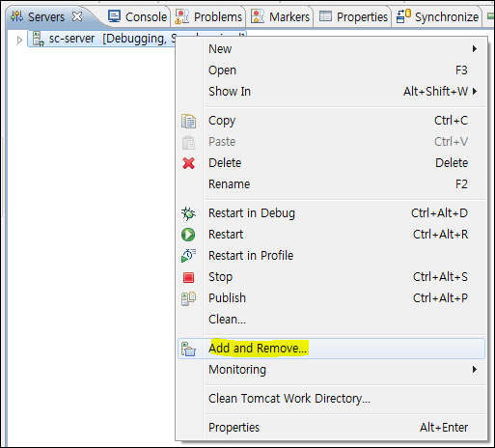Click the Ctrl+Alt+R shortcut text
The height and width of the screenshot is (448, 495).
(440, 235)
